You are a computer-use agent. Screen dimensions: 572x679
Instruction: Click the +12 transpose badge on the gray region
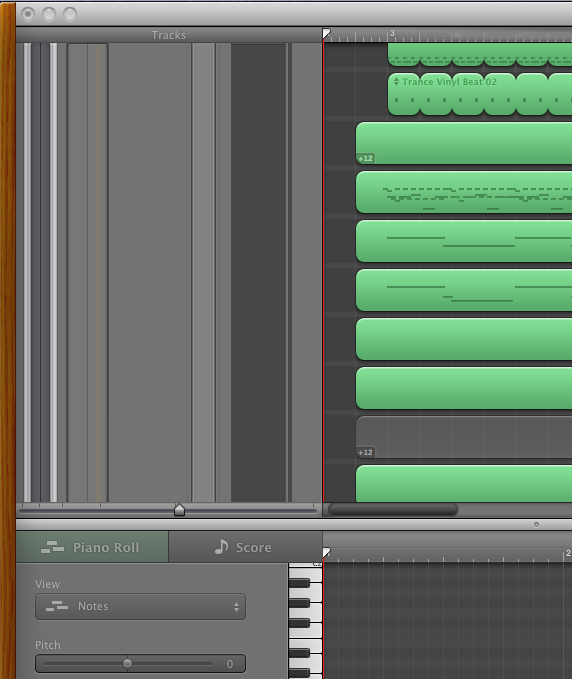(x=365, y=453)
